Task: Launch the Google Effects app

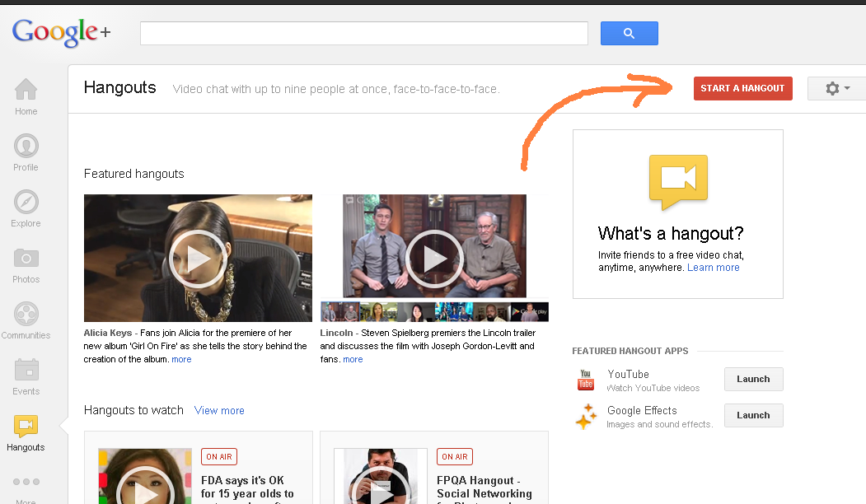Action: pyautogui.click(x=753, y=415)
